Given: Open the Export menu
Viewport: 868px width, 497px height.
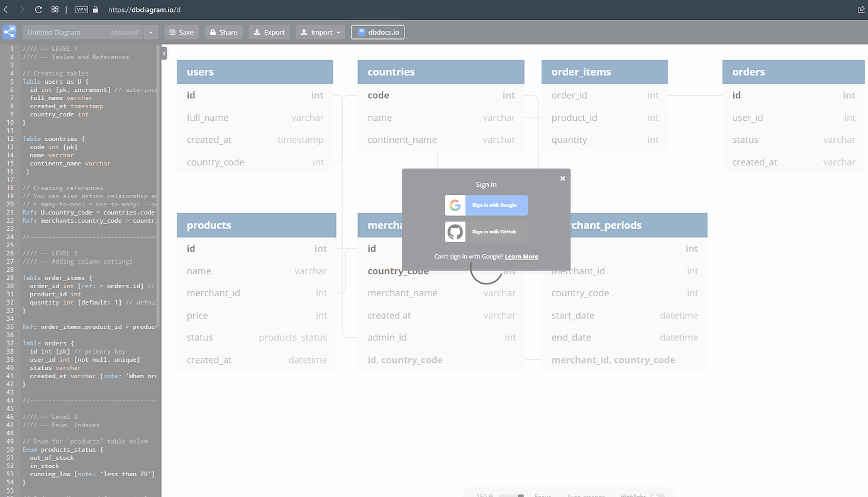Looking at the screenshot, I should point(269,32).
